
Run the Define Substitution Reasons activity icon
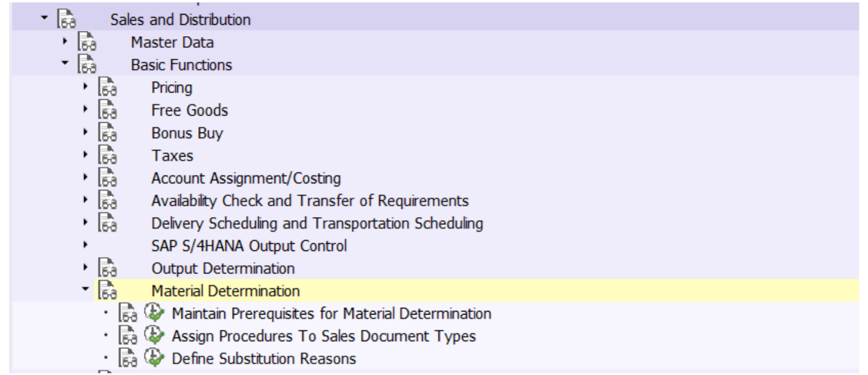[x=155, y=359]
